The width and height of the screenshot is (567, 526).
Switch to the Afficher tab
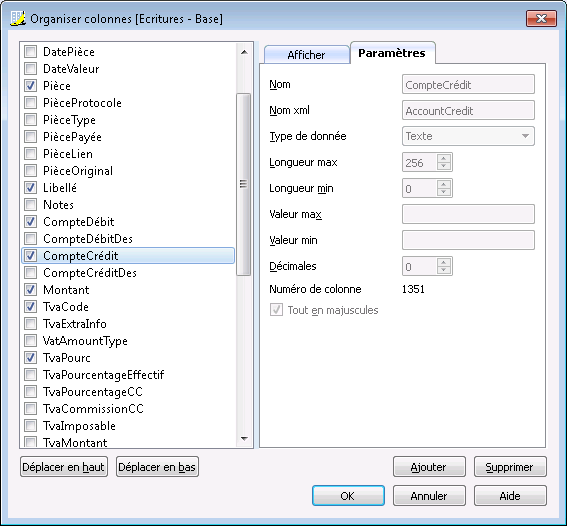(306, 55)
